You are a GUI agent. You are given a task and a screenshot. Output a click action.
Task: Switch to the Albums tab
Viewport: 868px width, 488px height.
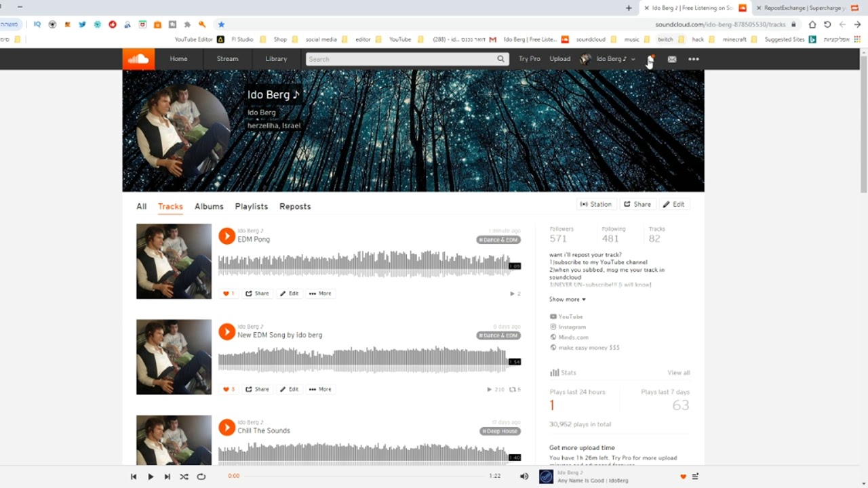tap(209, 206)
